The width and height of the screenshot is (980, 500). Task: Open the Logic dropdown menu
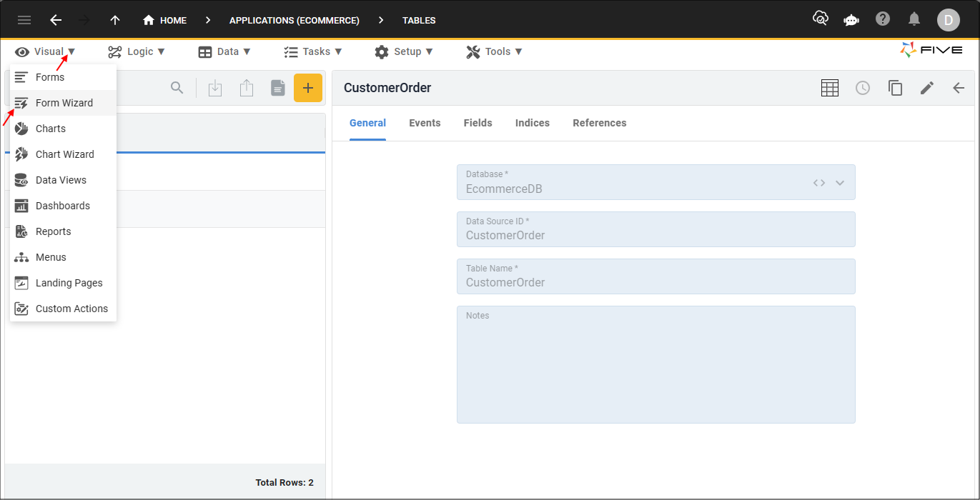[x=137, y=51]
